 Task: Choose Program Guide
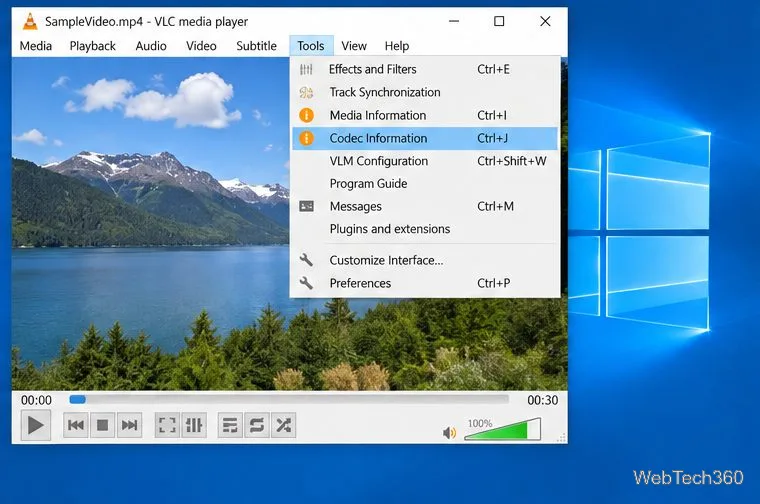pyautogui.click(x=425, y=184)
